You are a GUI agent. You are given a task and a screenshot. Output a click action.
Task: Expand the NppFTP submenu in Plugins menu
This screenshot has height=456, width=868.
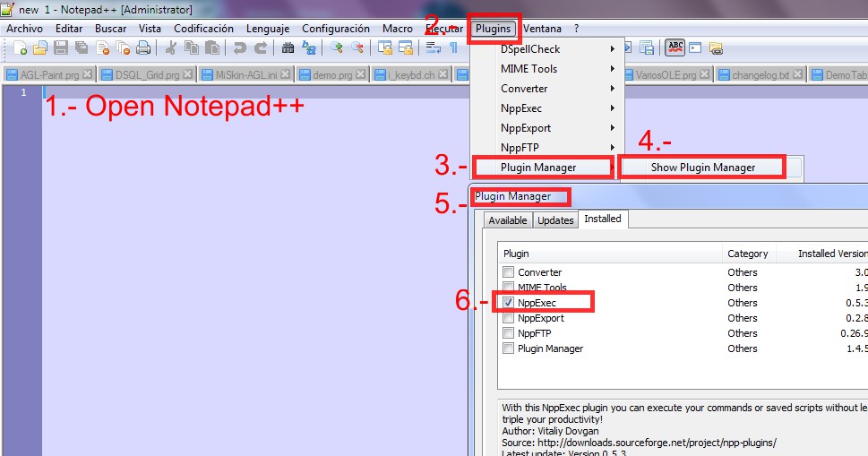(x=547, y=148)
